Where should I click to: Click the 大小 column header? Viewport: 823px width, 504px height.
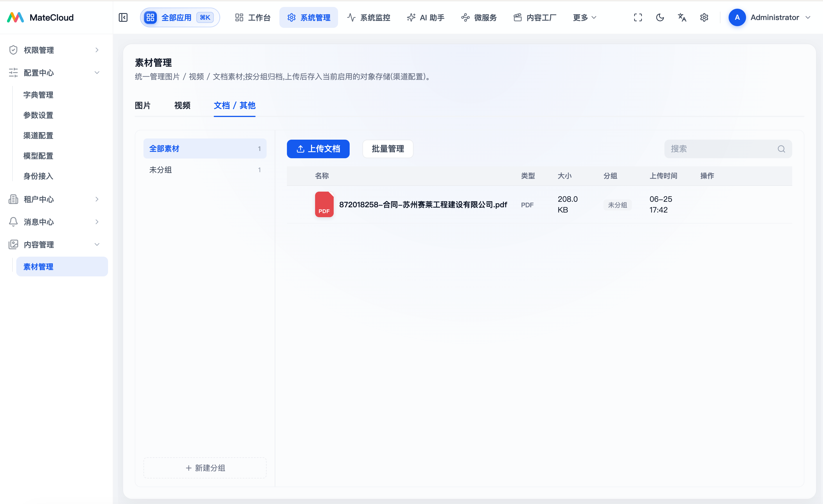point(565,176)
